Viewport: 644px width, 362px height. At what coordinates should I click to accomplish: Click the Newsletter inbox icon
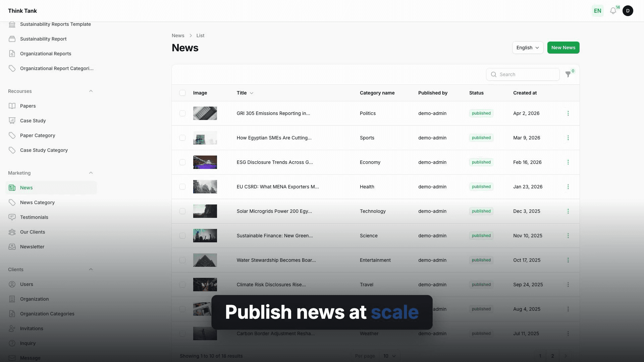coord(12,247)
